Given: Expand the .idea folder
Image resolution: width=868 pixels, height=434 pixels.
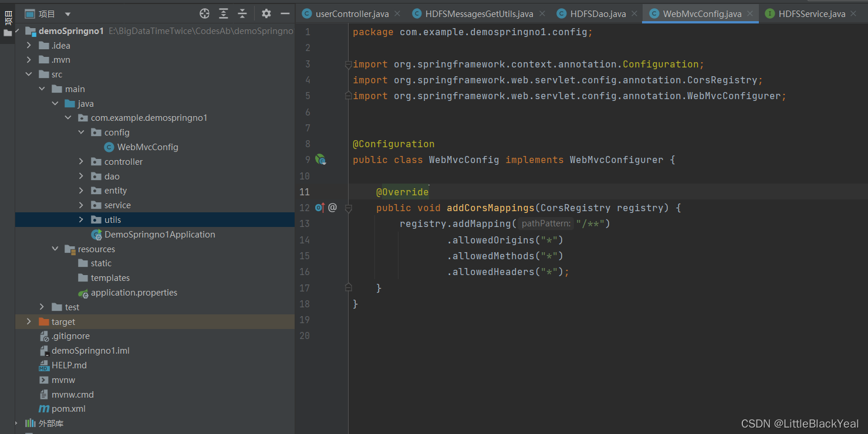Looking at the screenshot, I should coord(29,45).
